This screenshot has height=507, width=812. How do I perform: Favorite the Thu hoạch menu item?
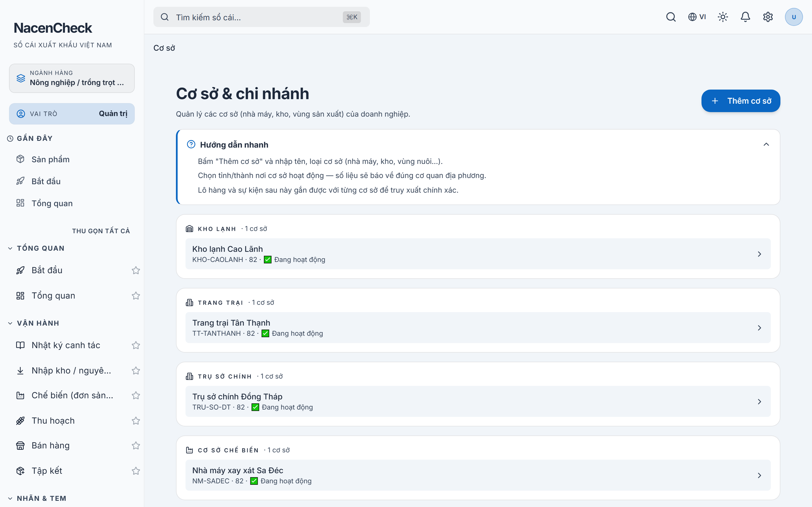136,421
